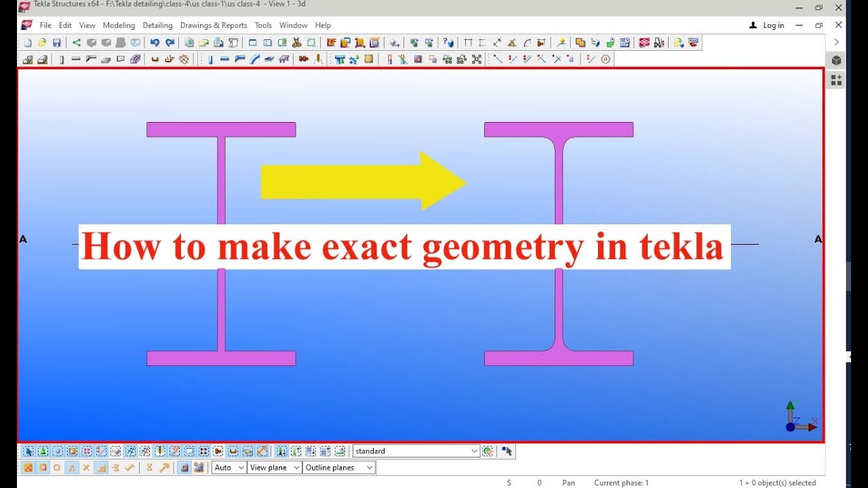
Task: Click 'Current phase: 1' in status bar
Action: [x=621, y=483]
